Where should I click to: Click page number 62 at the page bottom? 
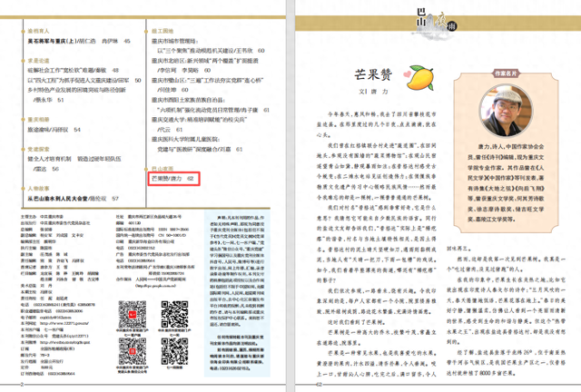[319, 385]
